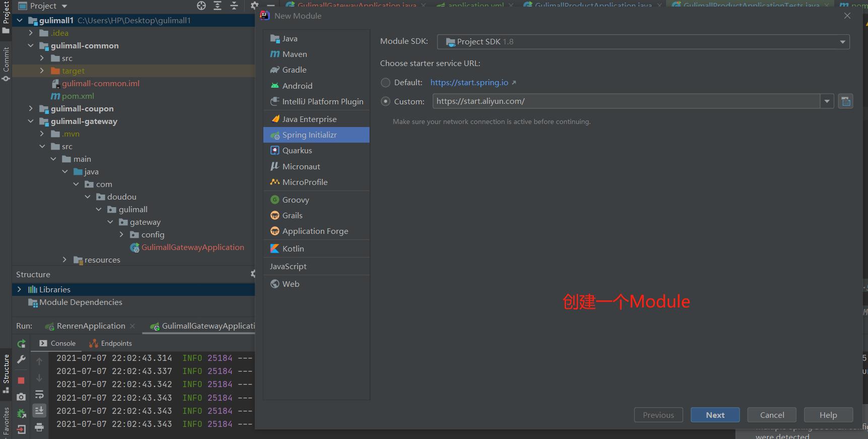This screenshot has height=439, width=868.
Task: Click the Next button
Action: point(715,415)
